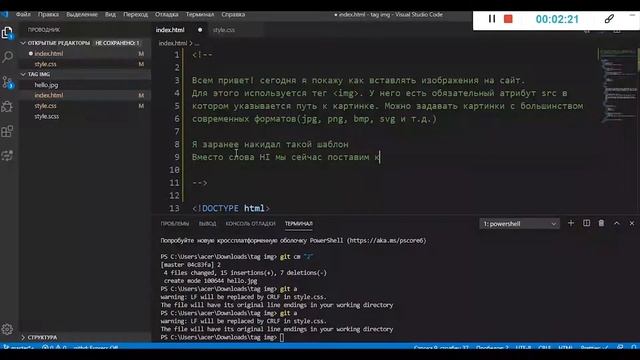640x360 pixels.
Task: Click the 'НЕ СОХРАНЕНО: 1' badge
Action: (117, 43)
